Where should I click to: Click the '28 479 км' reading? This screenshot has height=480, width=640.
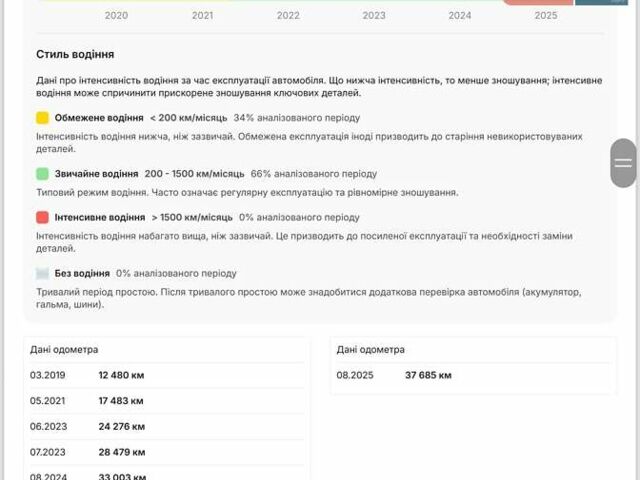click(x=122, y=452)
